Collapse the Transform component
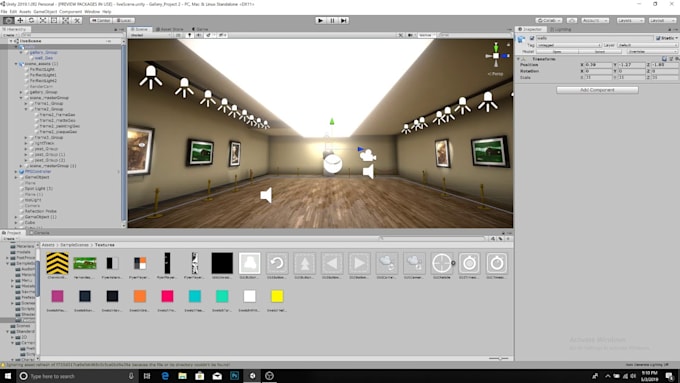The image size is (680, 383). click(518, 59)
